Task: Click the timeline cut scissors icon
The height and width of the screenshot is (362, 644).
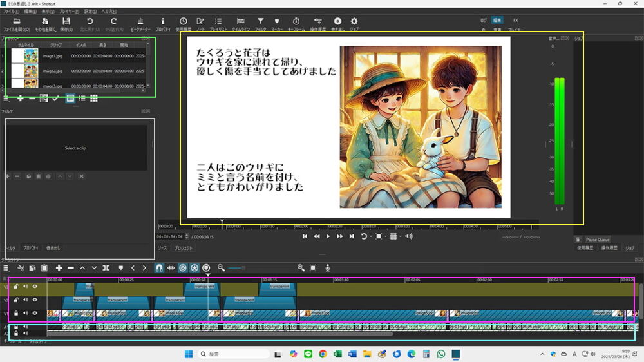Action: [x=21, y=268]
